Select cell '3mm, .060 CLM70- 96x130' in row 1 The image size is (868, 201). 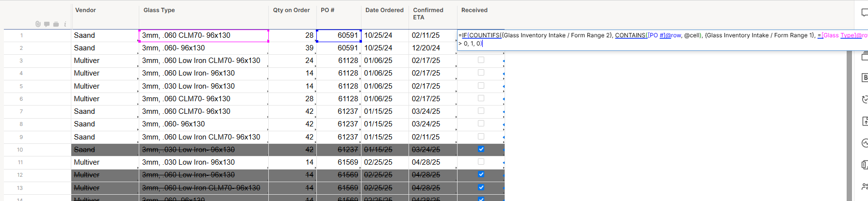[204, 35]
